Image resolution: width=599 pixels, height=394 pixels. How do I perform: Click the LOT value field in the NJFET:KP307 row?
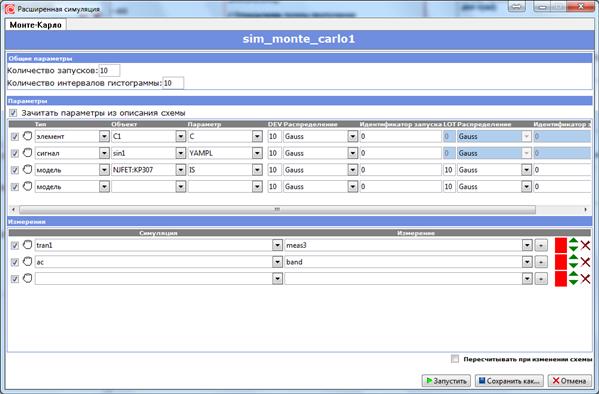[x=449, y=170]
